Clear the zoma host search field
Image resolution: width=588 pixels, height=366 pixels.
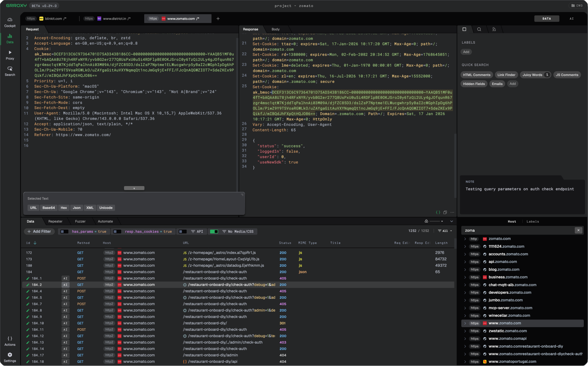(x=578, y=230)
